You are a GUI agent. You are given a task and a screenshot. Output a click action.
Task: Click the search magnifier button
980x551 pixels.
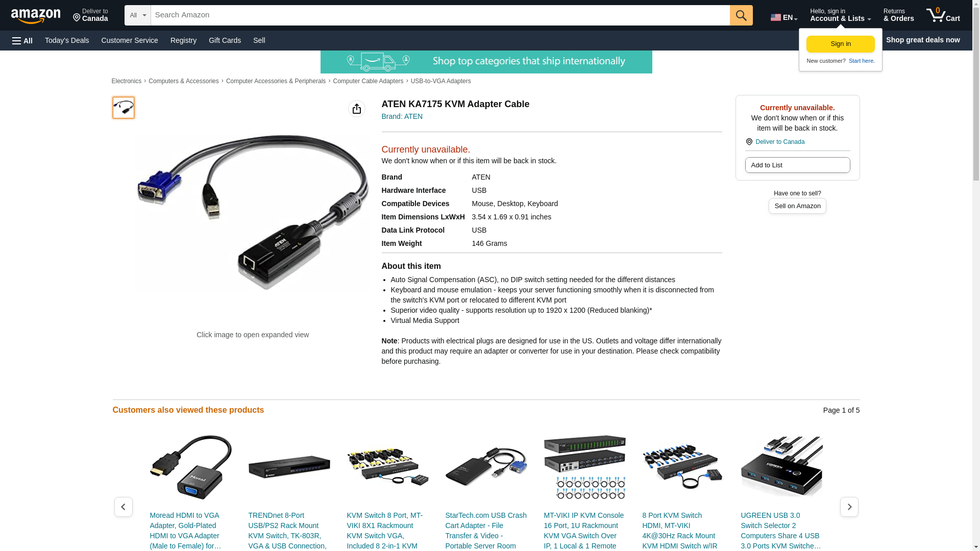tap(741, 15)
